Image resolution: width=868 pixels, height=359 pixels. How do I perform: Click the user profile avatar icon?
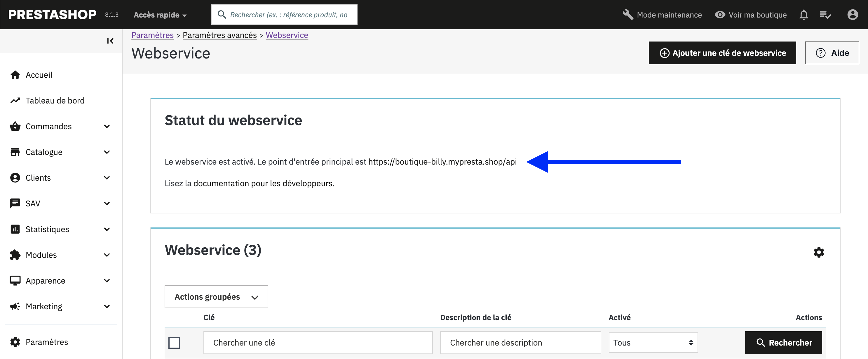click(852, 15)
